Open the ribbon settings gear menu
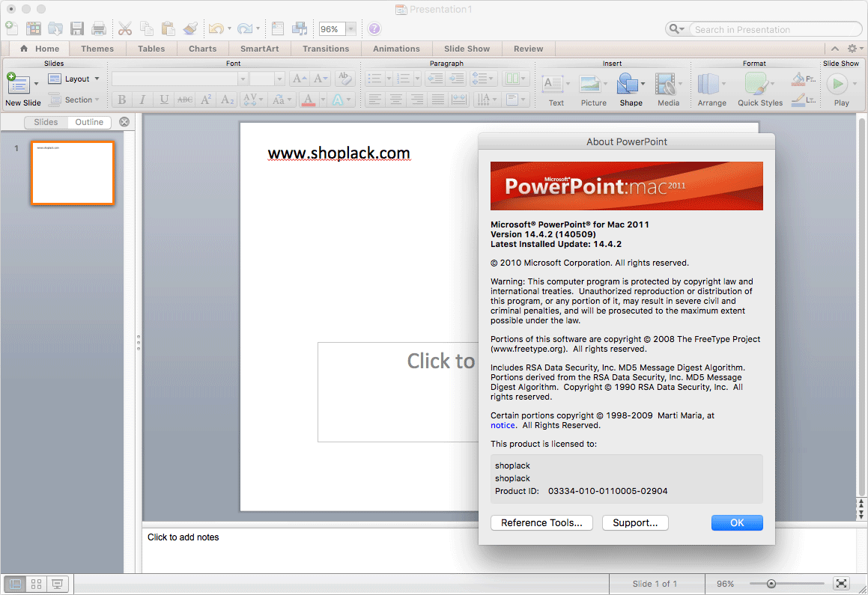 (x=855, y=49)
